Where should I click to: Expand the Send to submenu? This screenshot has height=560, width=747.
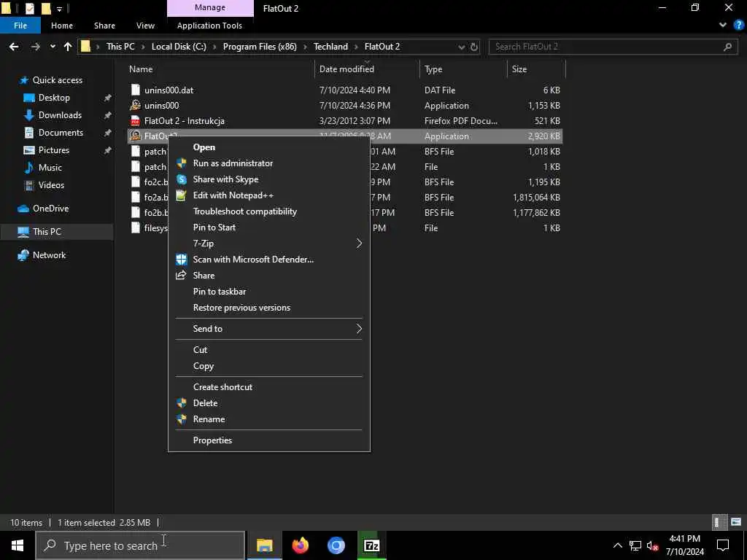[x=268, y=329]
